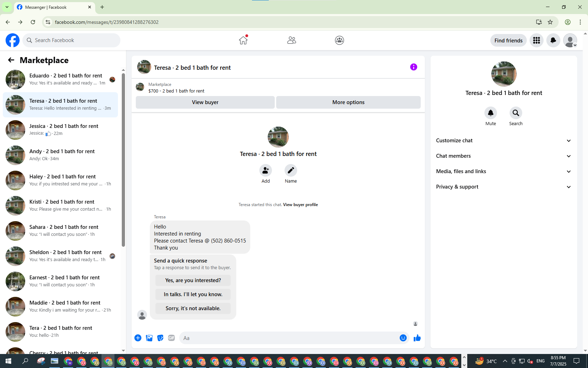Go back from Marketplace with arrow
This screenshot has height=368, width=588.
coord(11,60)
